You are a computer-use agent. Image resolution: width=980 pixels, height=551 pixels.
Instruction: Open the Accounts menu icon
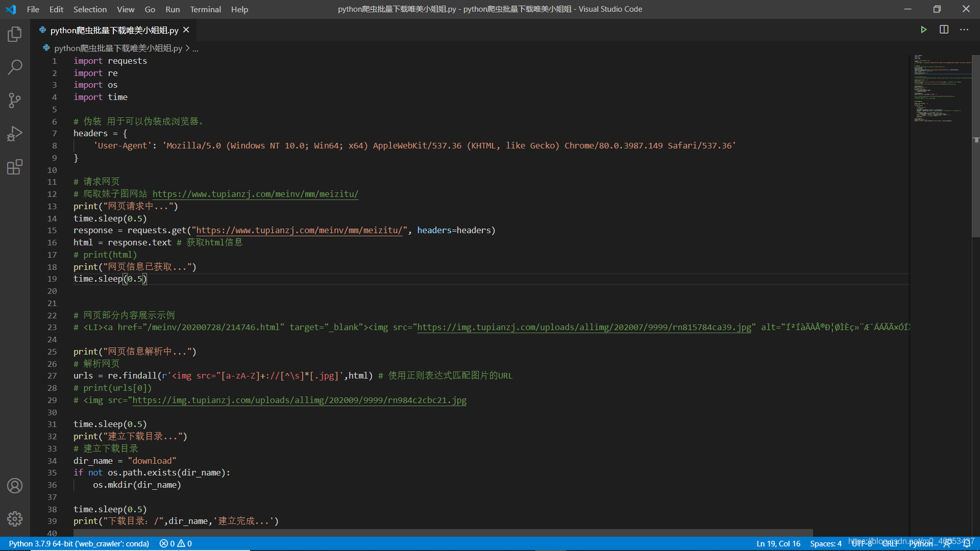15,486
